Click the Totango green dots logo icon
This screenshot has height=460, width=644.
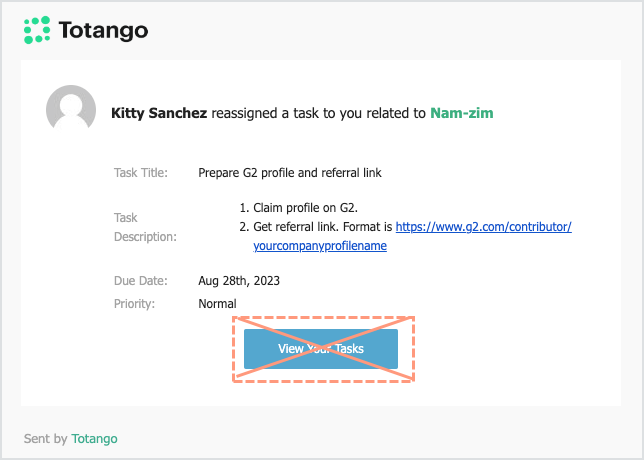click(37, 30)
